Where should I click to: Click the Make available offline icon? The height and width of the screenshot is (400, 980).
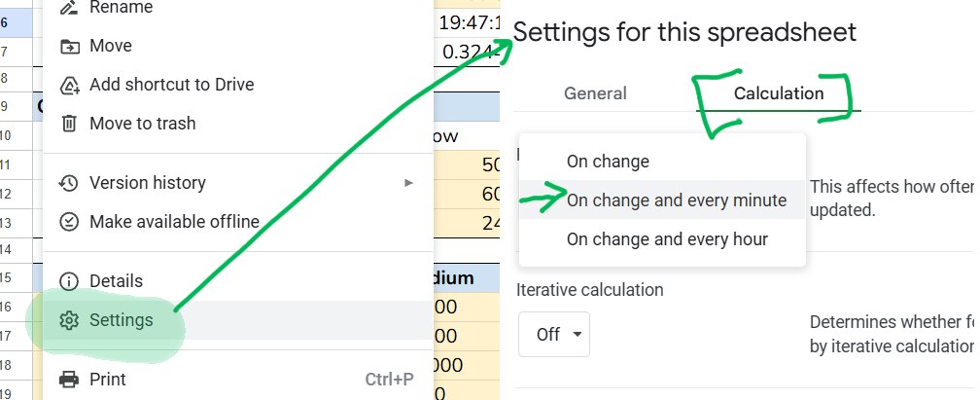69,222
